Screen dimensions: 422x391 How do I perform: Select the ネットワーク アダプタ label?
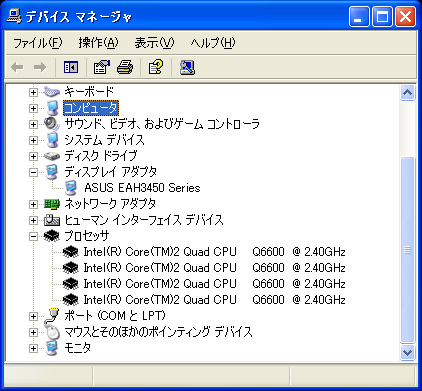coord(110,204)
